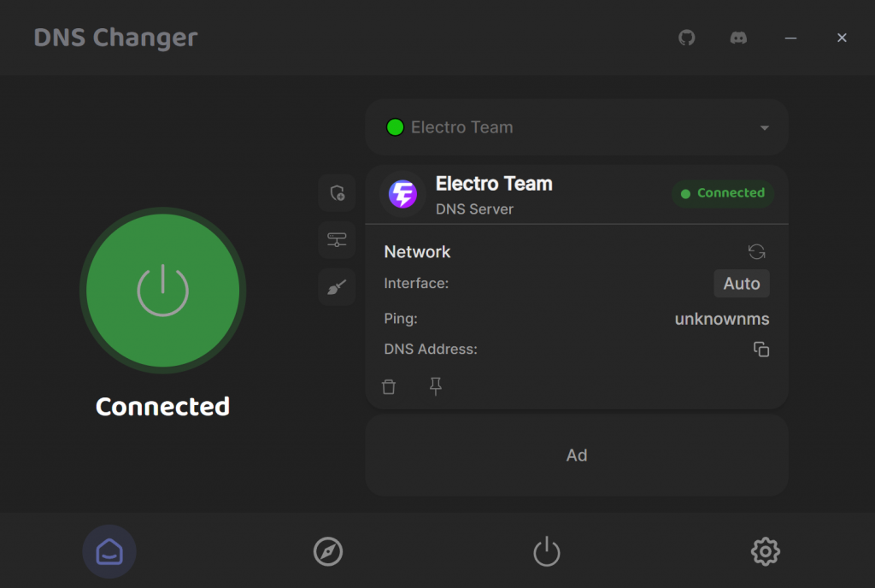The width and height of the screenshot is (875, 588).
Task: Pin the Electro Team server
Action: point(436,386)
